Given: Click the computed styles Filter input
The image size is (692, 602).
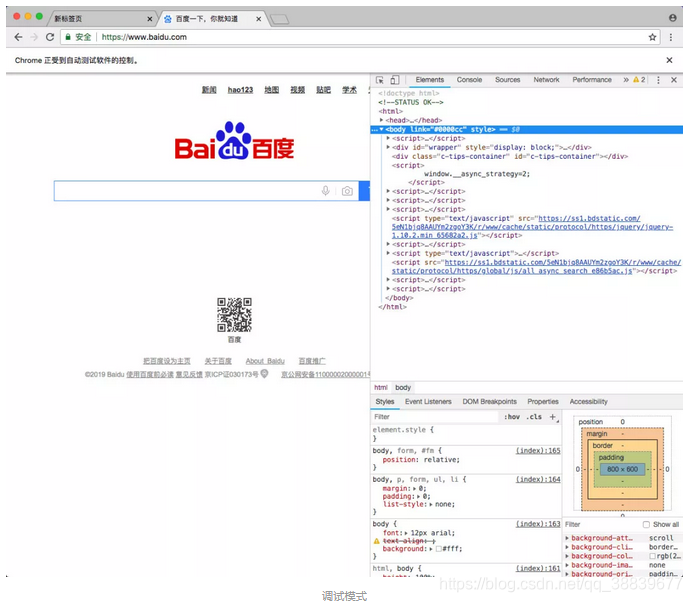Looking at the screenshot, I should (x=602, y=524).
